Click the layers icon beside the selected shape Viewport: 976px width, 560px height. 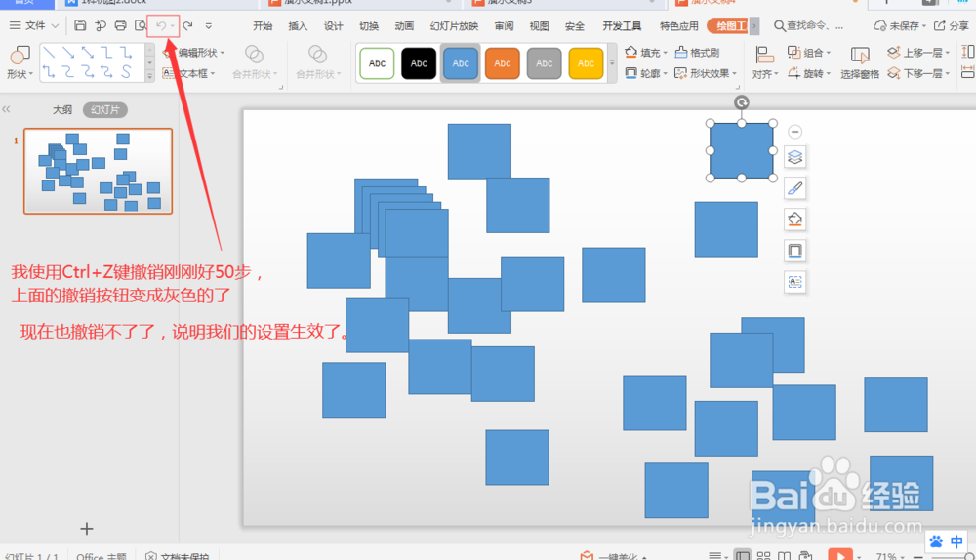pyautogui.click(x=794, y=157)
